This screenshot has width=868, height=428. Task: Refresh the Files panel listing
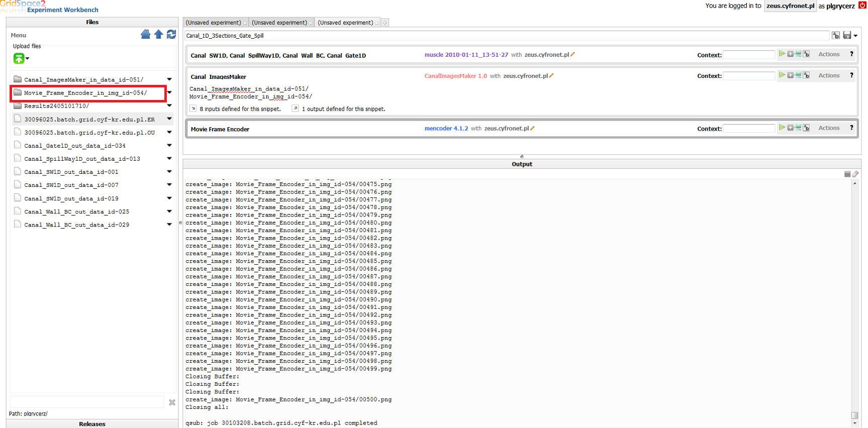(x=171, y=34)
